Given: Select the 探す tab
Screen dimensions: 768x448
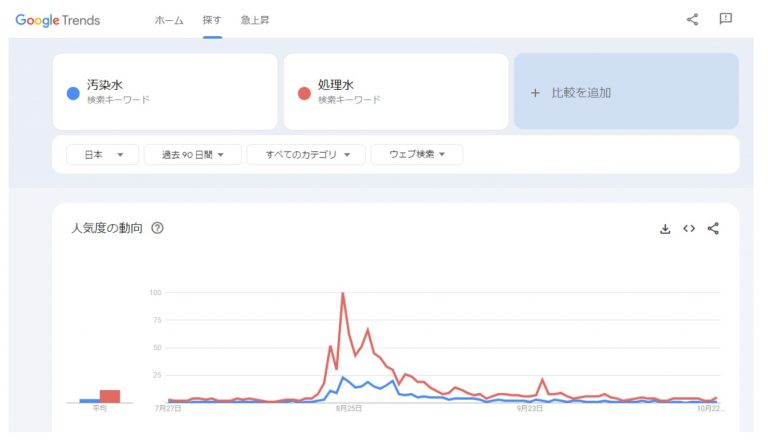Looking at the screenshot, I should tap(212, 20).
